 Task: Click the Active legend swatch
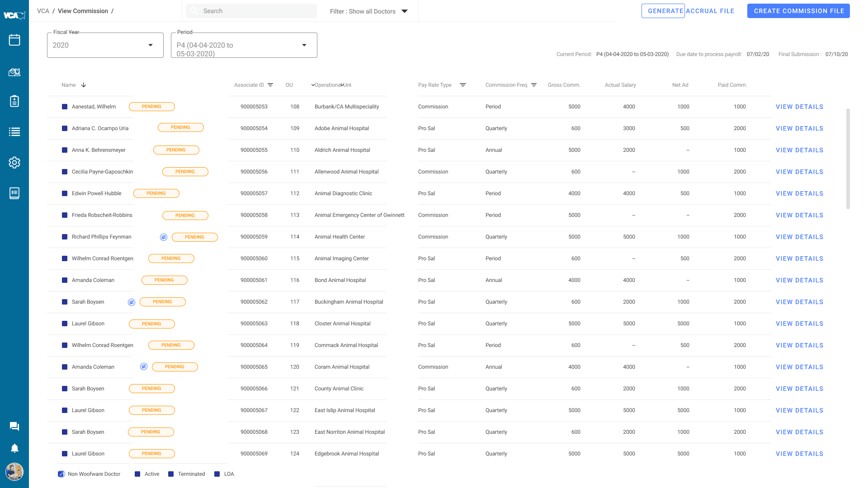137,474
